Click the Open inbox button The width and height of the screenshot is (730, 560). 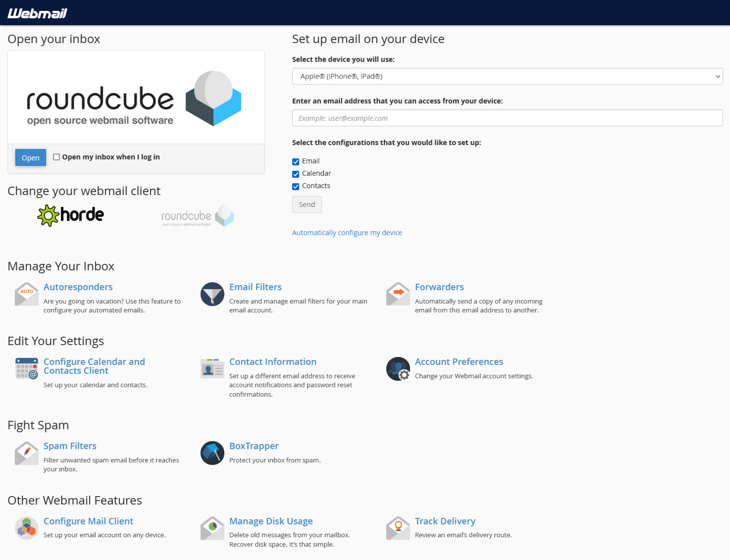coord(30,157)
